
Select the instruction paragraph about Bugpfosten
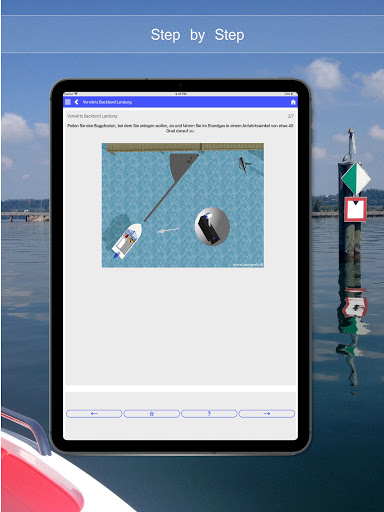click(x=180, y=128)
